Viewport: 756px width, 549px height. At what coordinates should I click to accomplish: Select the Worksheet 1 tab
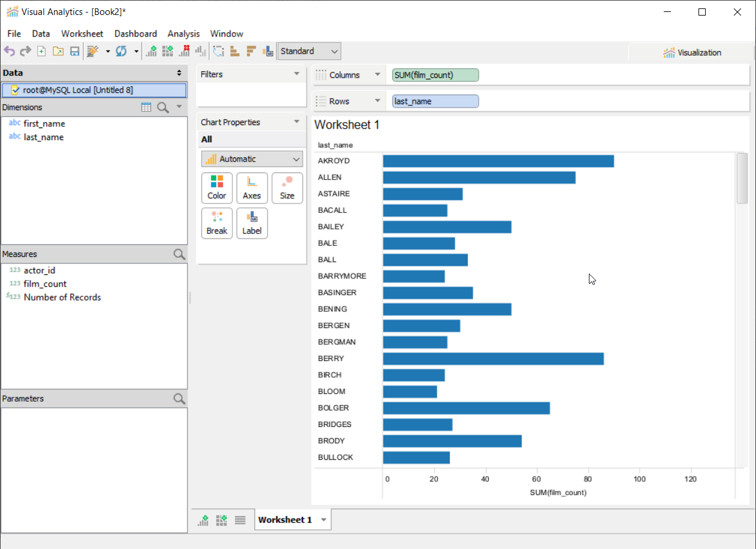pyautogui.click(x=285, y=520)
